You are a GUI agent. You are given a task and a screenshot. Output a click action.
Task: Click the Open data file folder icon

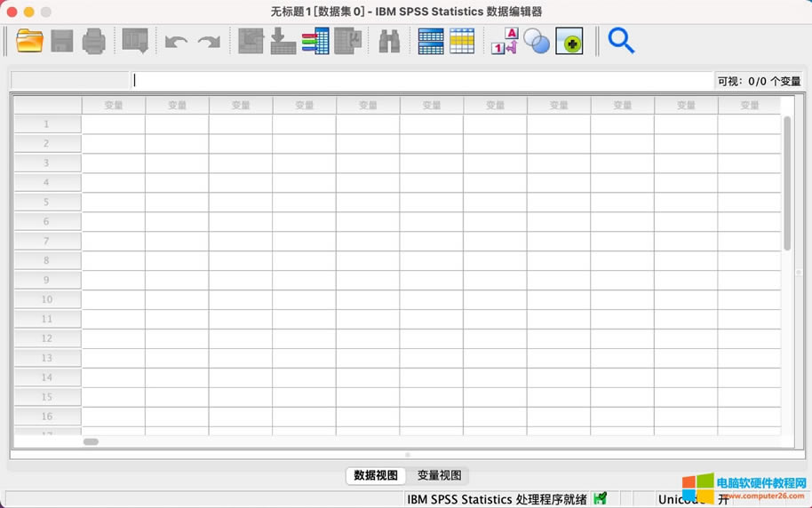(29, 41)
